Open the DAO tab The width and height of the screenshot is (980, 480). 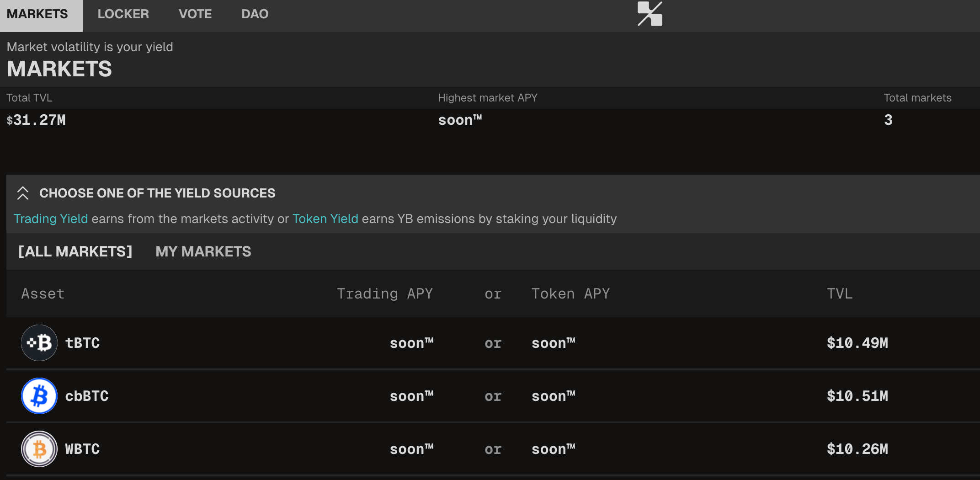(255, 14)
